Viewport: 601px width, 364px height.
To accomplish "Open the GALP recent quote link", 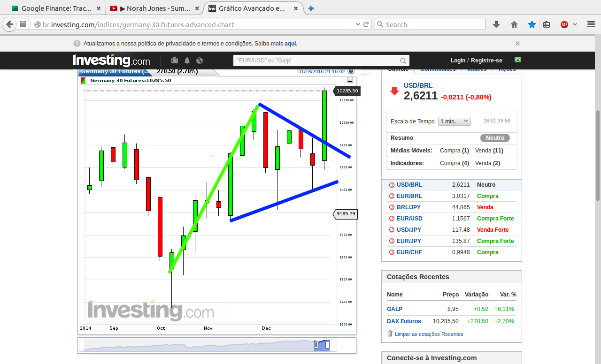I will click(x=394, y=309).
